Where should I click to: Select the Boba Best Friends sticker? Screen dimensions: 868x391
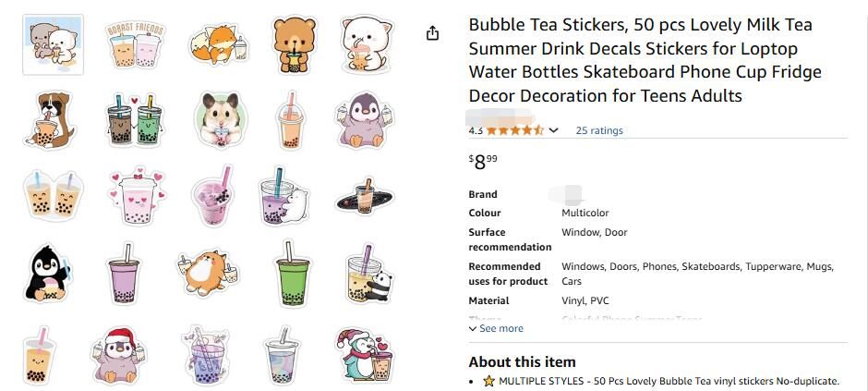click(135, 44)
